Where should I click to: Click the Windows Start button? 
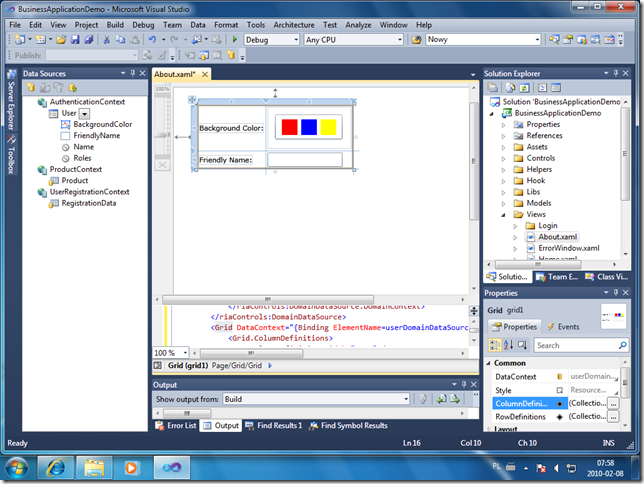point(16,468)
